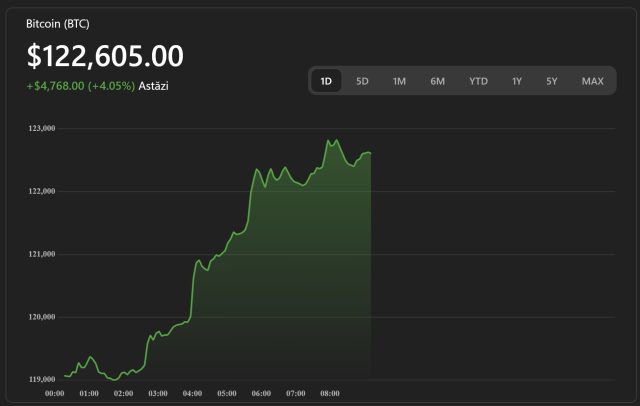This screenshot has width=640, height=406.
Task: Click the 00:00 time axis label
Action: tap(56, 393)
